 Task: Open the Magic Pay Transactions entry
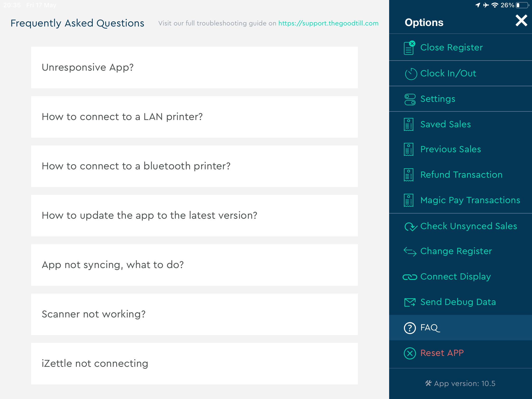click(x=470, y=200)
